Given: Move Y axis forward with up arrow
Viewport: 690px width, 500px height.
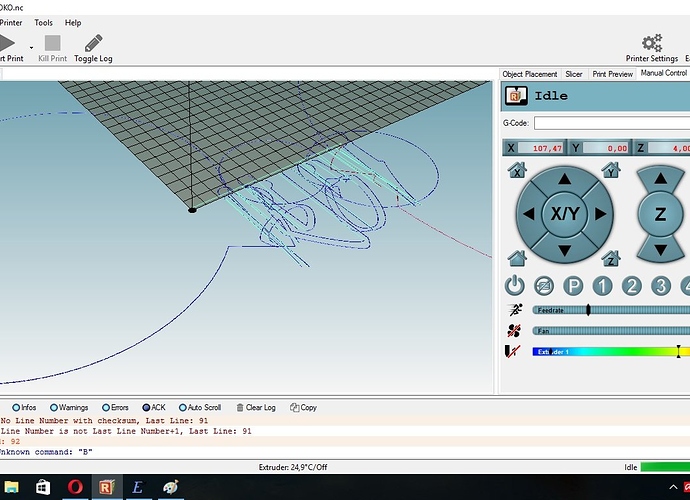Looking at the screenshot, I should 565,179.
